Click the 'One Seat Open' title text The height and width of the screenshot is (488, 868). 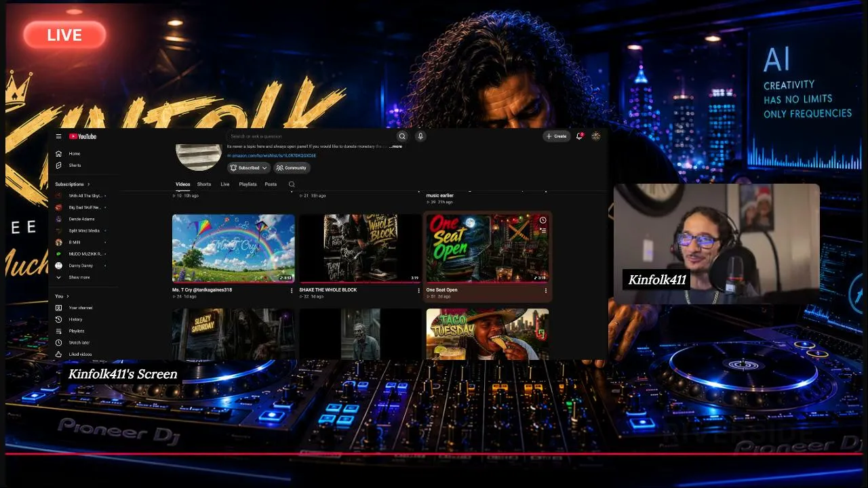(x=442, y=290)
